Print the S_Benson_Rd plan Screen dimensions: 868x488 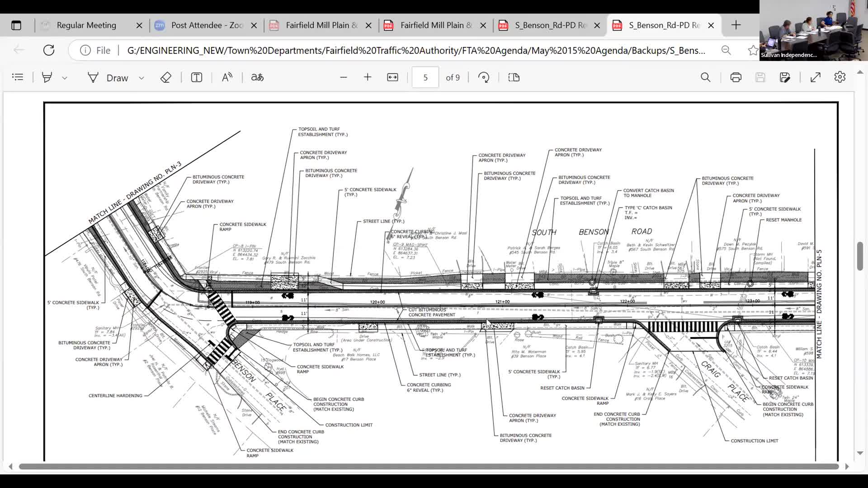point(736,77)
